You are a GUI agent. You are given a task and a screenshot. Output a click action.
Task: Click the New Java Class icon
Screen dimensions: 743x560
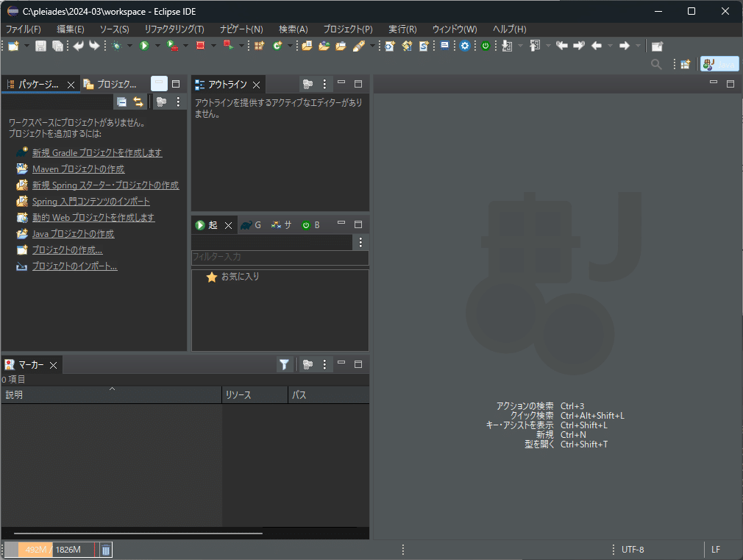(277, 46)
